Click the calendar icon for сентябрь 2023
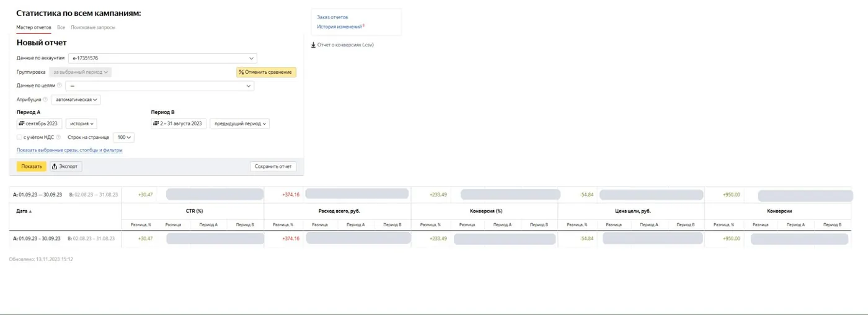The image size is (868, 315). 22,123
